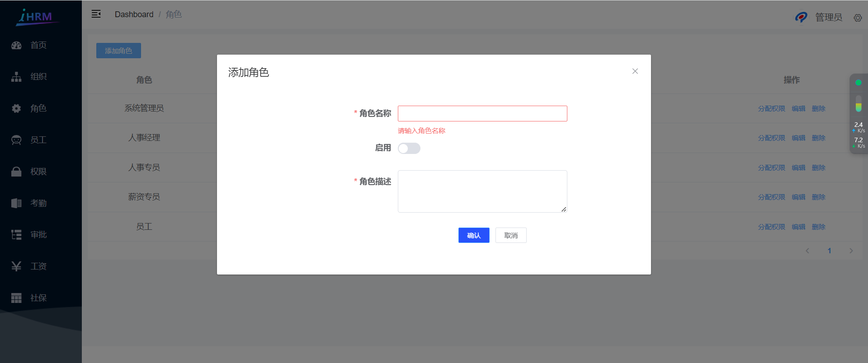Click Dashboard breadcrumb link

pyautogui.click(x=134, y=14)
